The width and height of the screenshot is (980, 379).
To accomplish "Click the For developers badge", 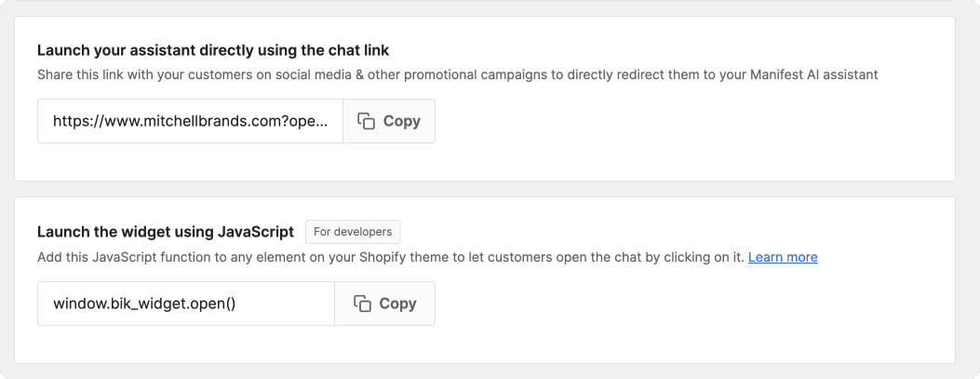I will (x=353, y=231).
